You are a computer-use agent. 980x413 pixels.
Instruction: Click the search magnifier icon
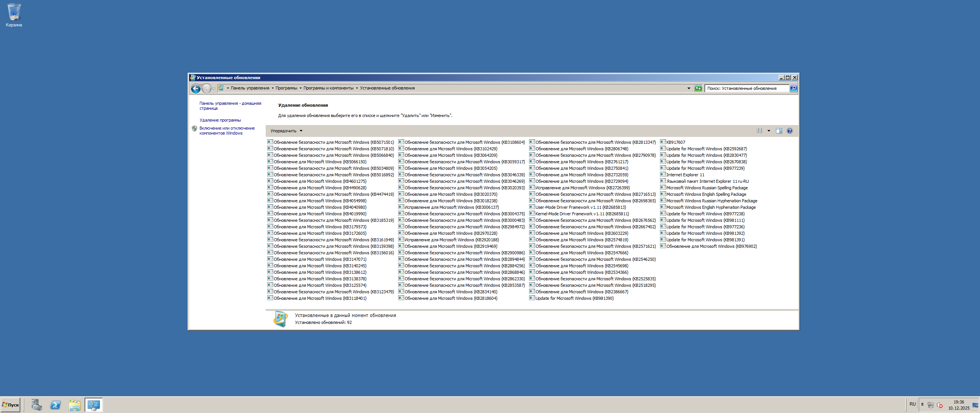pos(794,88)
